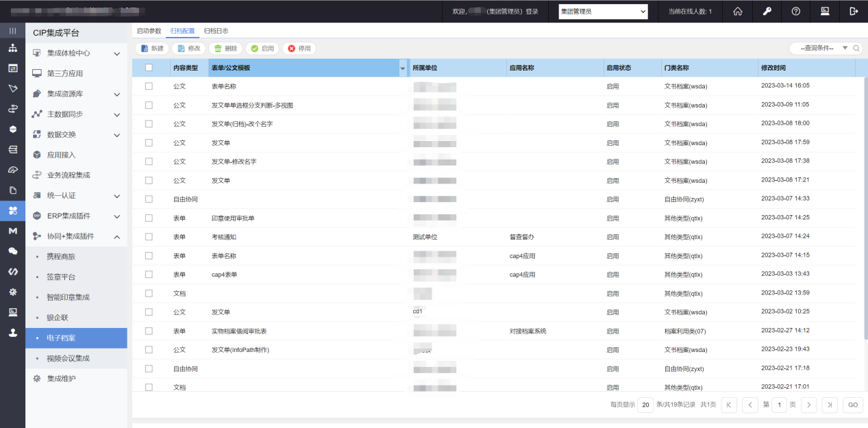The width and height of the screenshot is (868, 428).
Task: Click the user profile sidebar icon
Action: pyautogui.click(x=12, y=333)
